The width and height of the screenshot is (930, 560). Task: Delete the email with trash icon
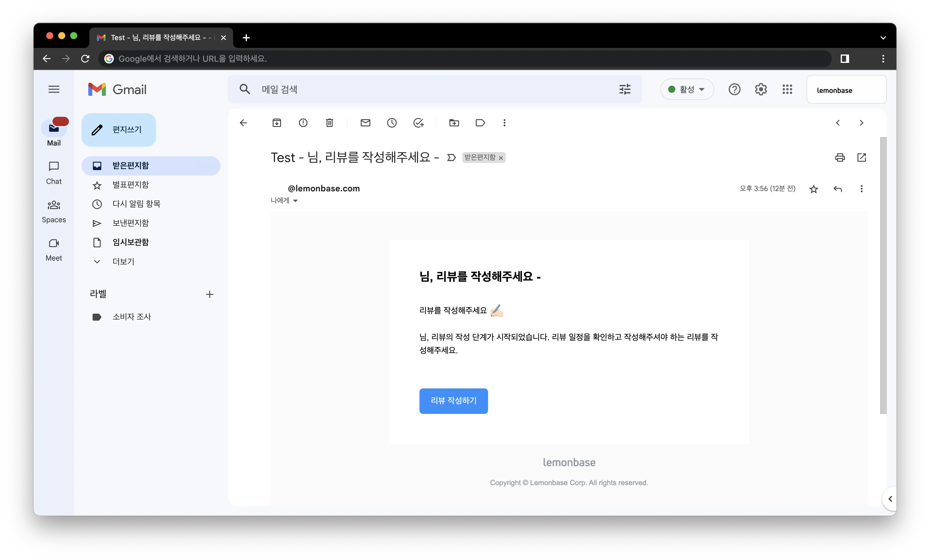point(330,123)
